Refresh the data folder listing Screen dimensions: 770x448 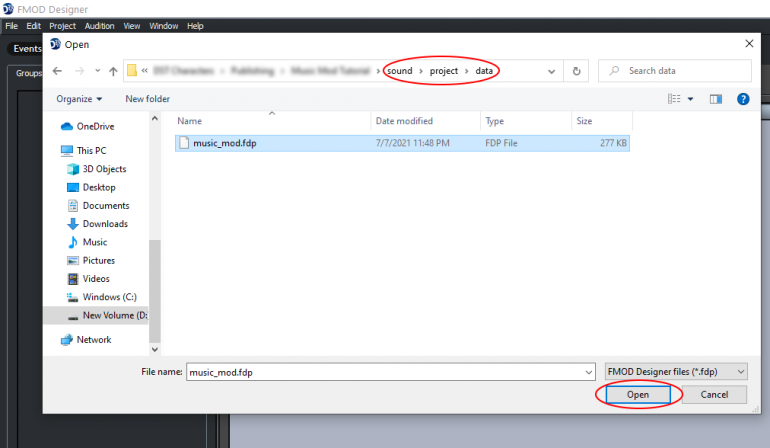[576, 71]
